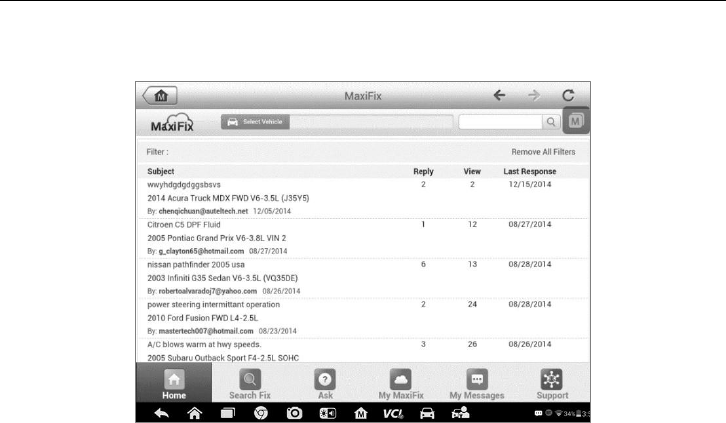Go forward using the right arrow
This screenshot has height=423, width=726.
point(534,95)
